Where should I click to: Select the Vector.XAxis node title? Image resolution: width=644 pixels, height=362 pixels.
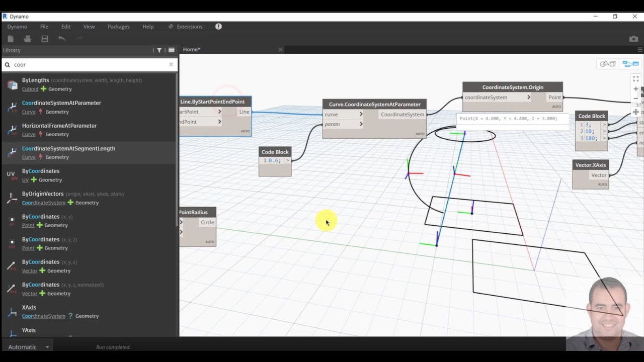click(x=591, y=165)
